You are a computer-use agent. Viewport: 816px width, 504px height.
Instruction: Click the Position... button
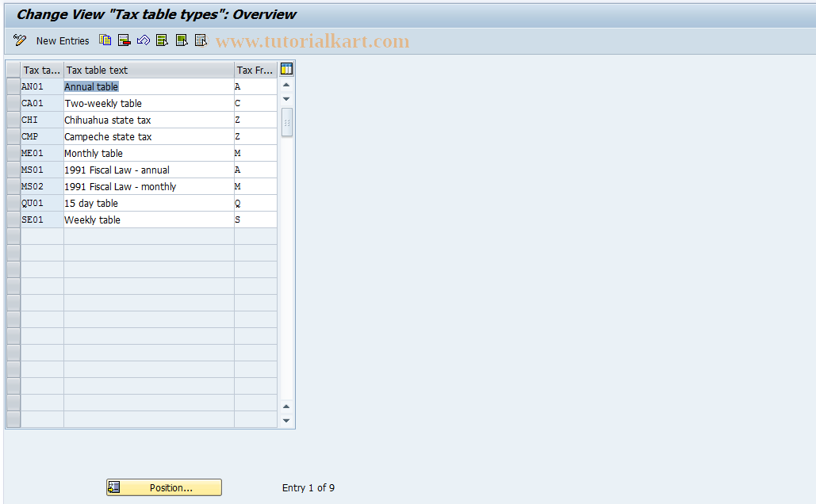pyautogui.click(x=164, y=487)
